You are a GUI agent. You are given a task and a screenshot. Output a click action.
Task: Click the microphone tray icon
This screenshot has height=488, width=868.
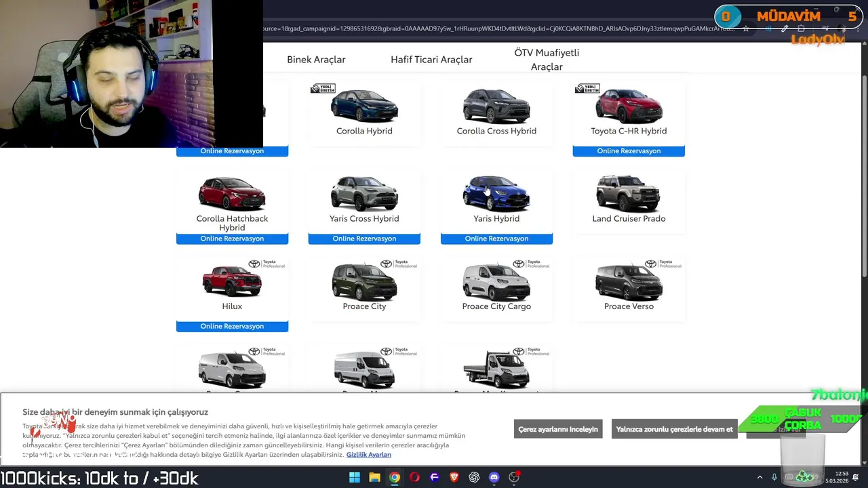click(x=774, y=477)
